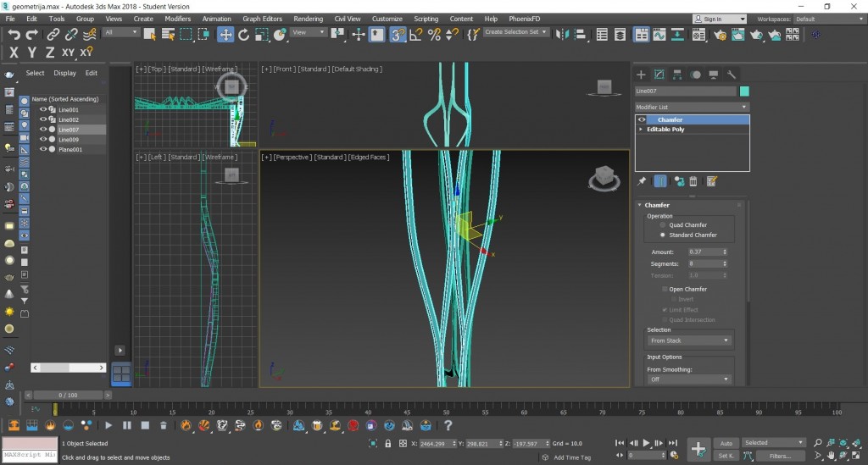Expand the Editable Poly stack entry
Image resolution: width=868 pixels, height=465 pixels.
[x=641, y=130]
